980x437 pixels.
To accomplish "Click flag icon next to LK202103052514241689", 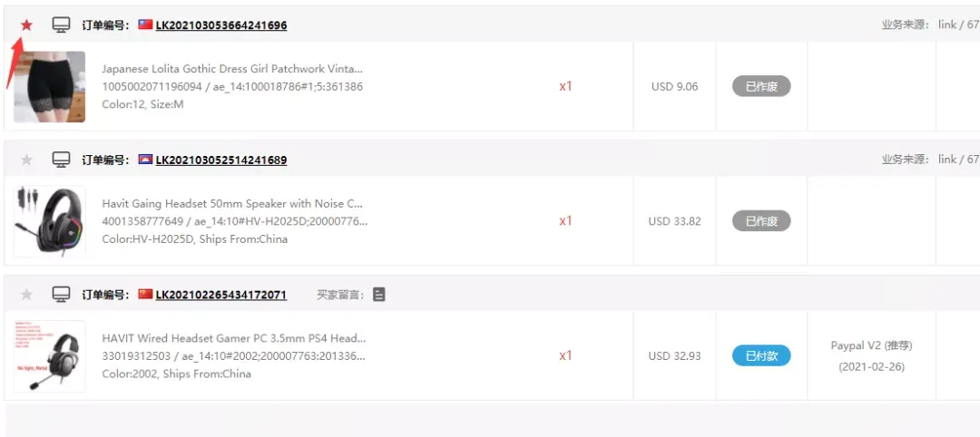I will pyautogui.click(x=145, y=160).
